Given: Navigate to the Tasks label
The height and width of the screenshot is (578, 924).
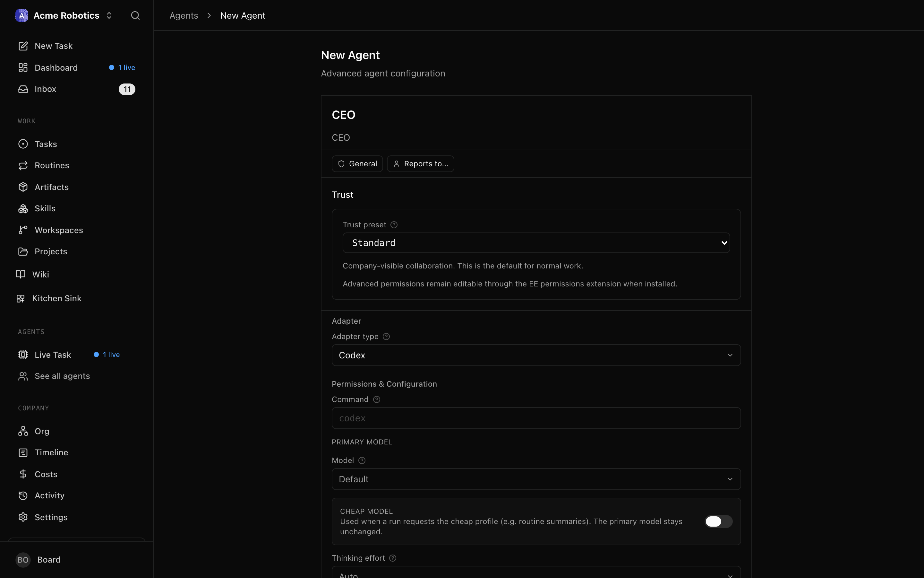Looking at the screenshot, I should [46, 144].
